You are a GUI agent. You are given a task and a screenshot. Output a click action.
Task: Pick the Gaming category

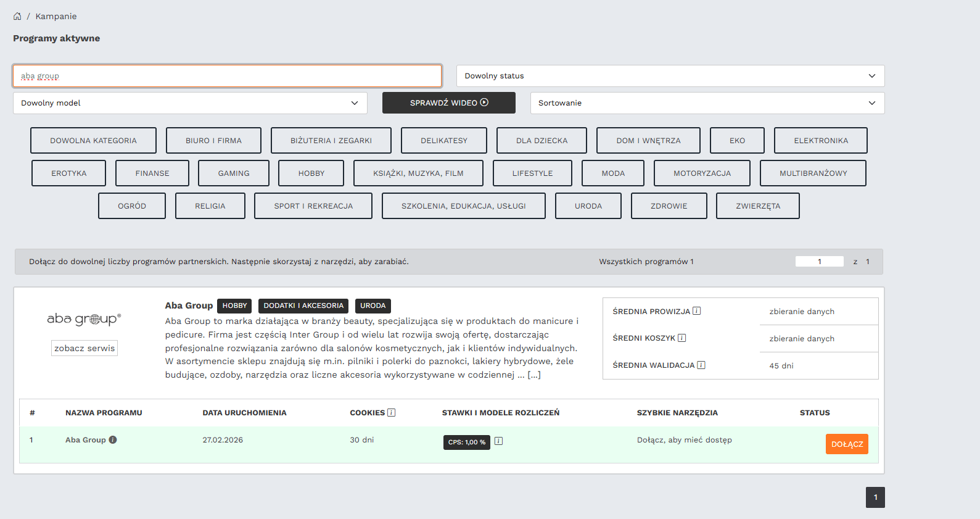click(x=233, y=173)
